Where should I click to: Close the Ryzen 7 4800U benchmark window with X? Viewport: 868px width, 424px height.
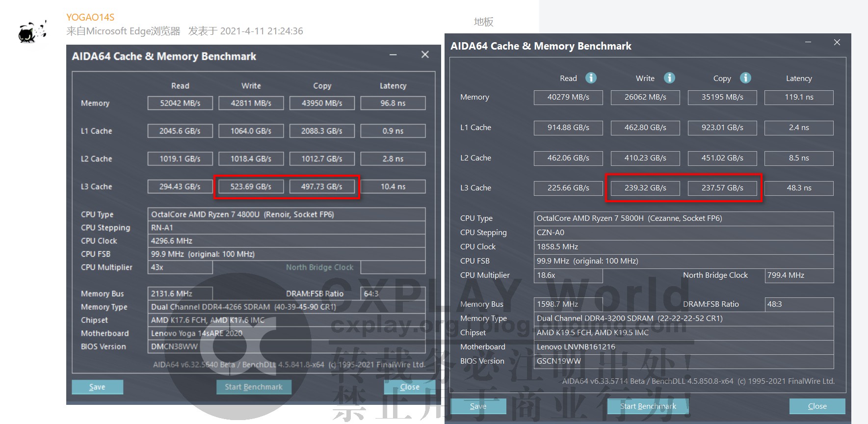coord(425,54)
